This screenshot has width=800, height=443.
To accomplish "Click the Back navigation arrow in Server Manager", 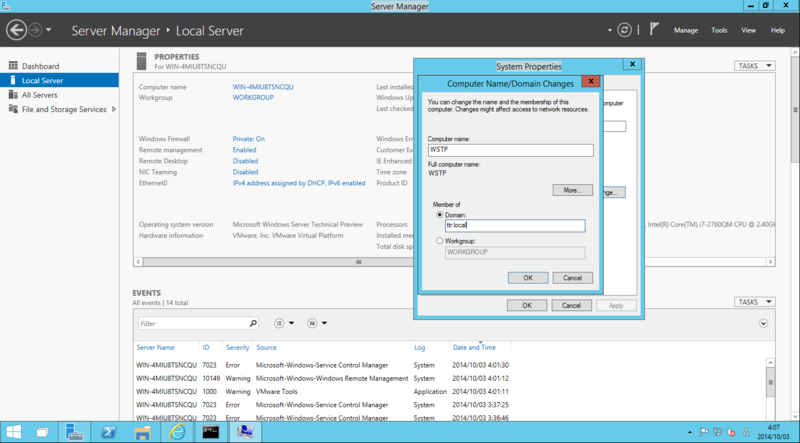I will 16,30.
